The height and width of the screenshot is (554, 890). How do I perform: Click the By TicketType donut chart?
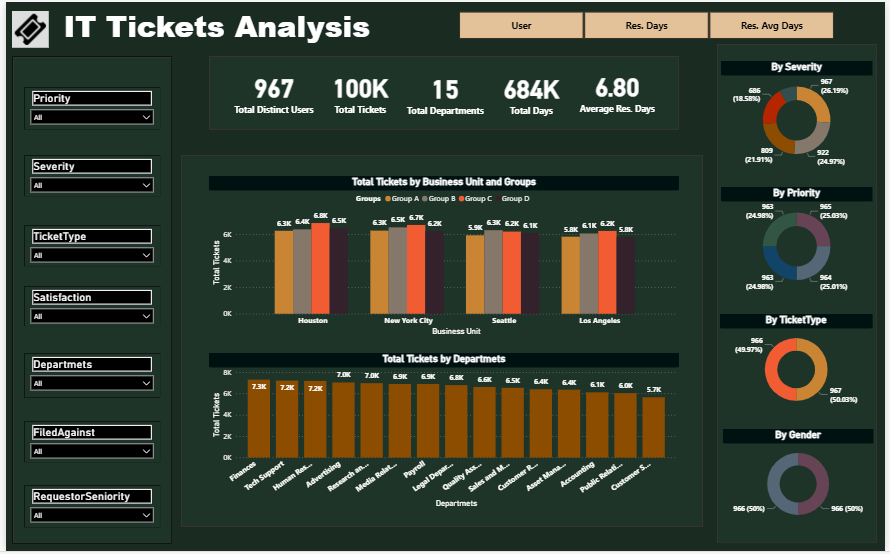point(797,370)
